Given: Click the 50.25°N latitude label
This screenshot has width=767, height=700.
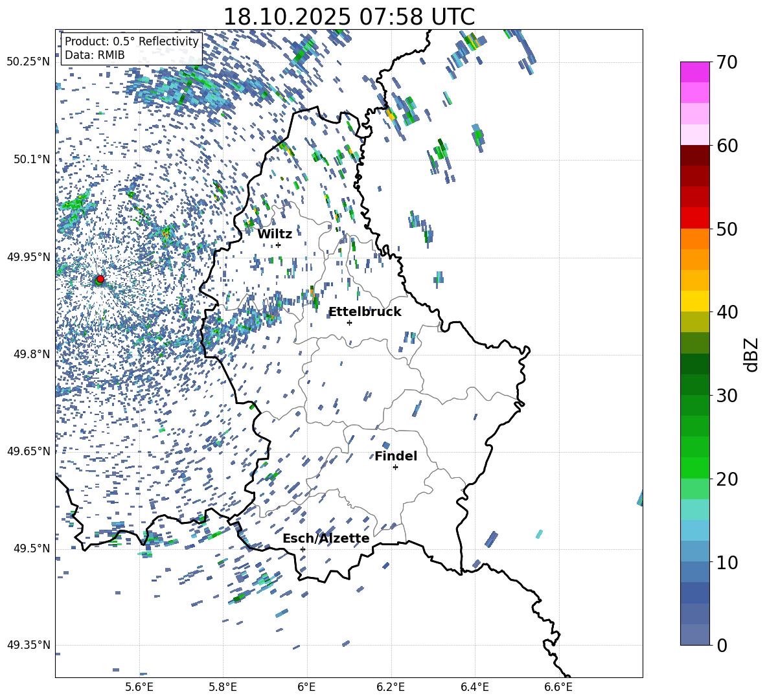Looking at the screenshot, I should click(x=29, y=62).
